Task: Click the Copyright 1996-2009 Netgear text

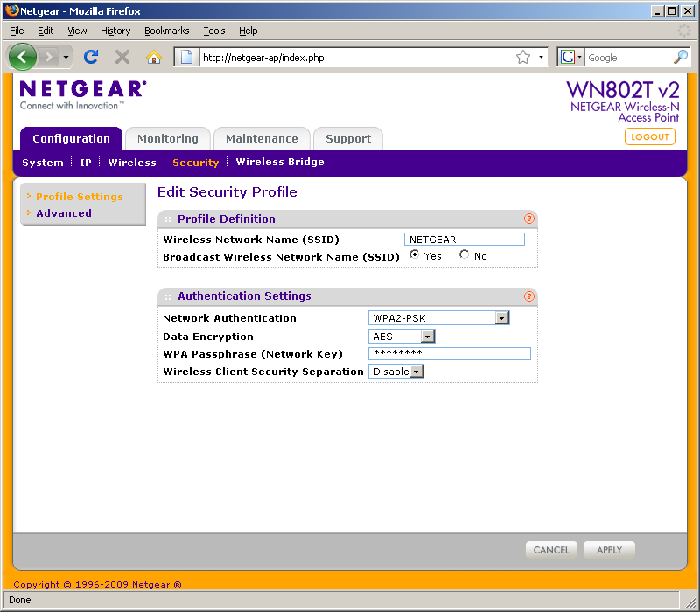Action: tap(97, 584)
